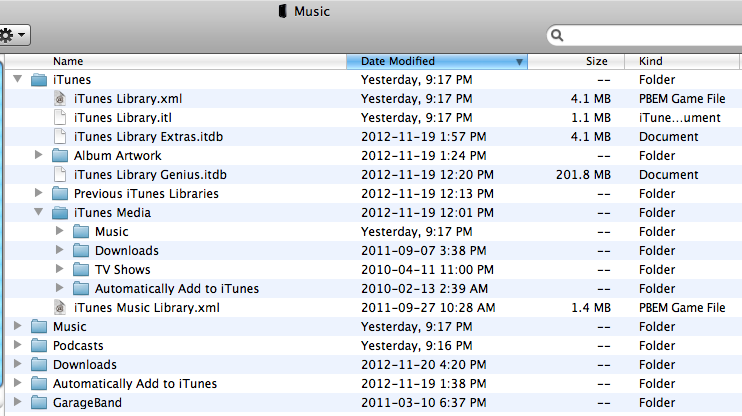Select the iTunes Library.xml file name
This screenshot has width=742, height=416.
pos(128,98)
